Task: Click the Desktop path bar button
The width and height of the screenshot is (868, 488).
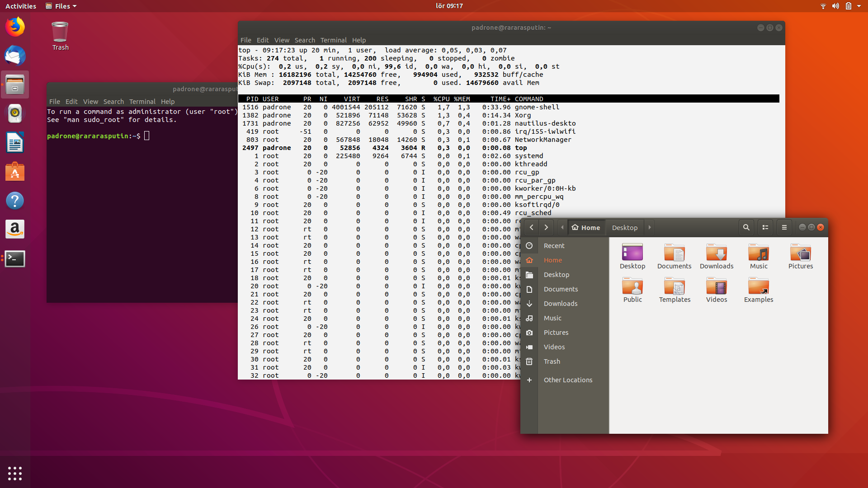Action: coord(625,227)
